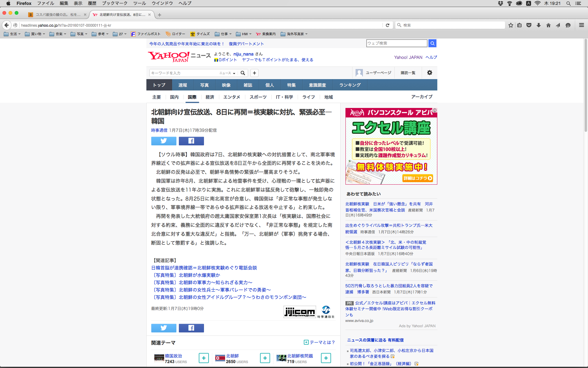588x368 pixels.
Task: Click the Facebook share button below the headline
Action: point(191,141)
